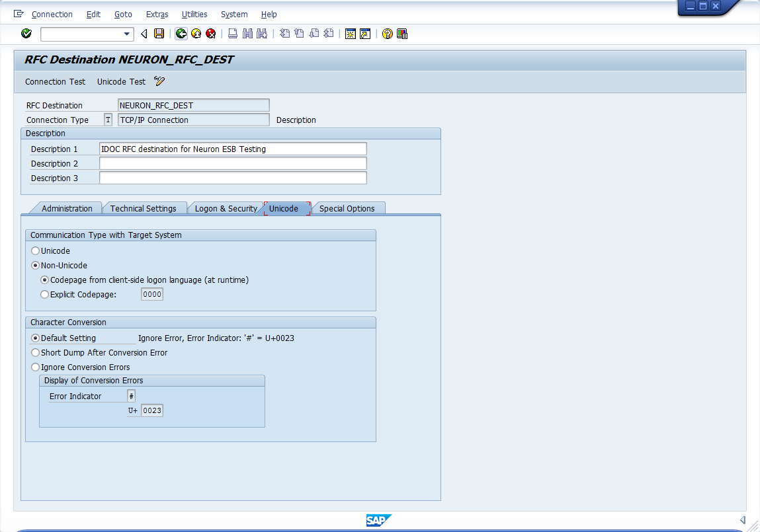The width and height of the screenshot is (760, 532).
Task: Click the Description 2 input field
Action: [x=233, y=164]
